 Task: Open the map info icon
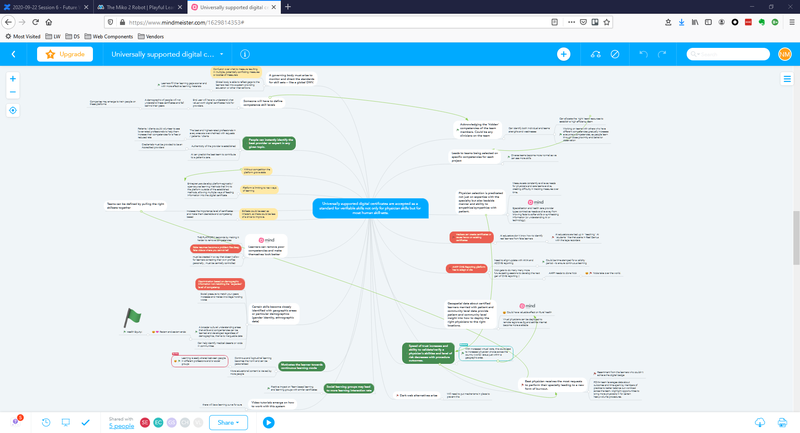click(x=246, y=54)
